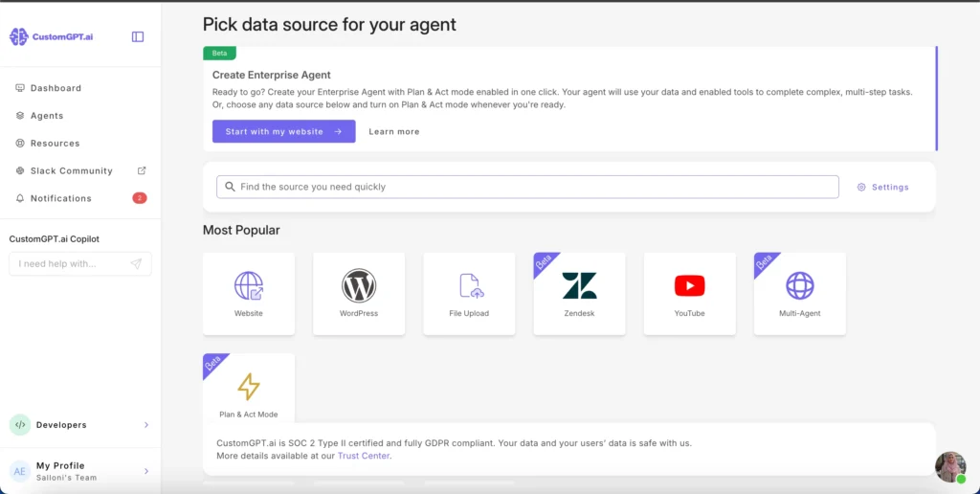
Task: Click the Slack Community globe icon
Action: coord(20,170)
